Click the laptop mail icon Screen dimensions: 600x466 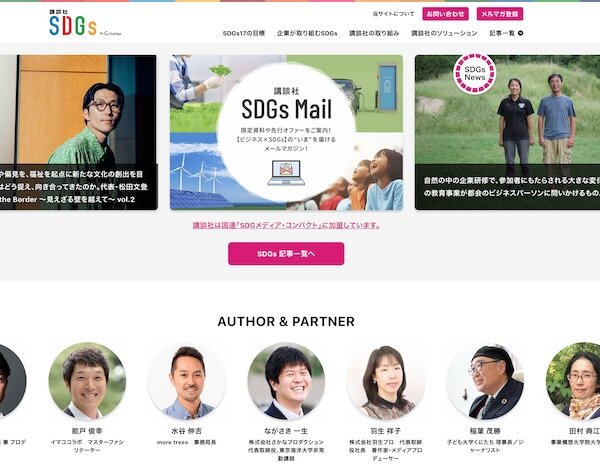[286, 173]
